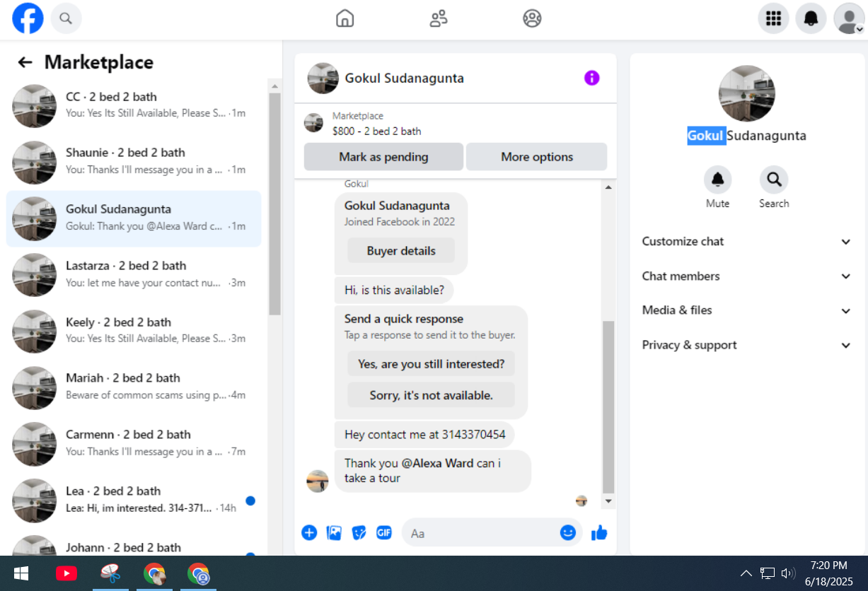Screen dimensions: 868x591
Task: Click the back arrow beside Marketplace
Action: click(x=25, y=62)
